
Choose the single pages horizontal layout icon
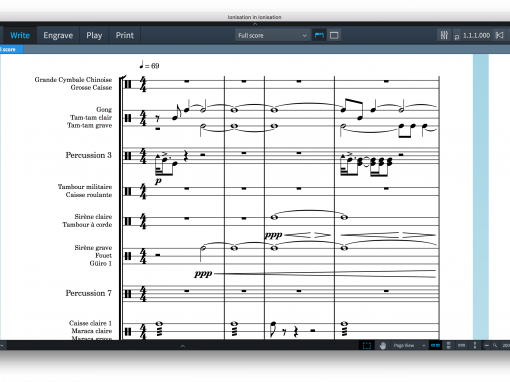click(461, 345)
